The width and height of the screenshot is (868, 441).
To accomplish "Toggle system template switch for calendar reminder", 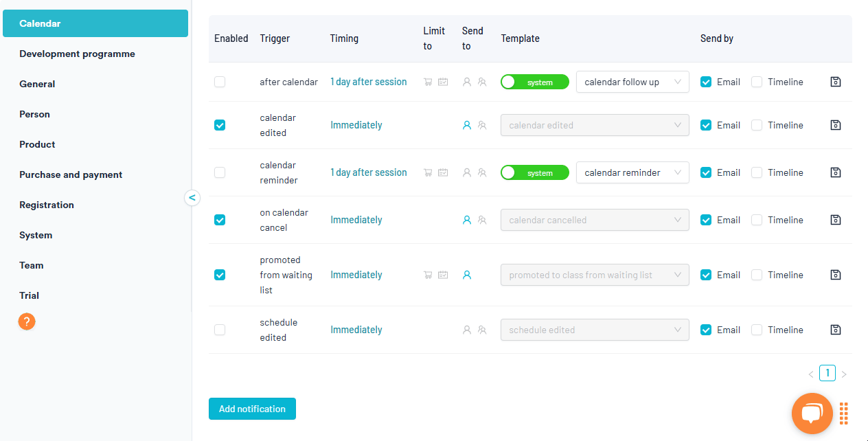I will pos(535,172).
